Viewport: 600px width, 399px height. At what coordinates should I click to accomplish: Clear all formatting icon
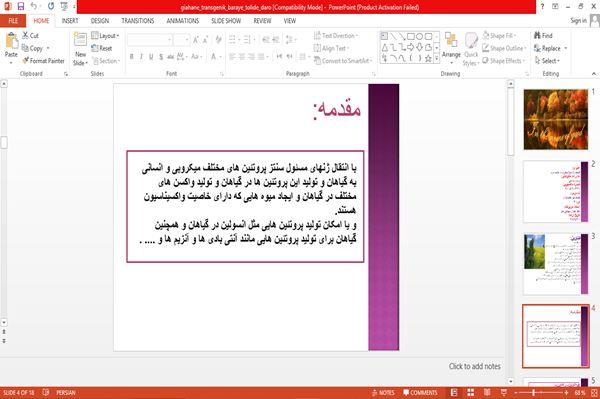[x=218, y=39]
